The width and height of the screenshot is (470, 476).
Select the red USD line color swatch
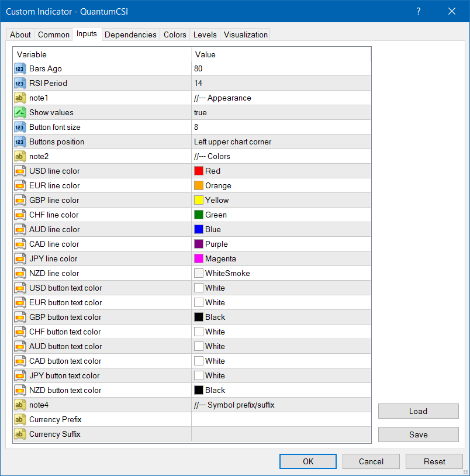click(199, 171)
